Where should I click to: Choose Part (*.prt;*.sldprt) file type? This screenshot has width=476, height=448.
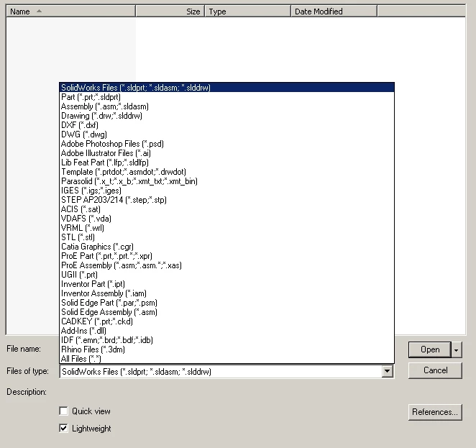226,97
